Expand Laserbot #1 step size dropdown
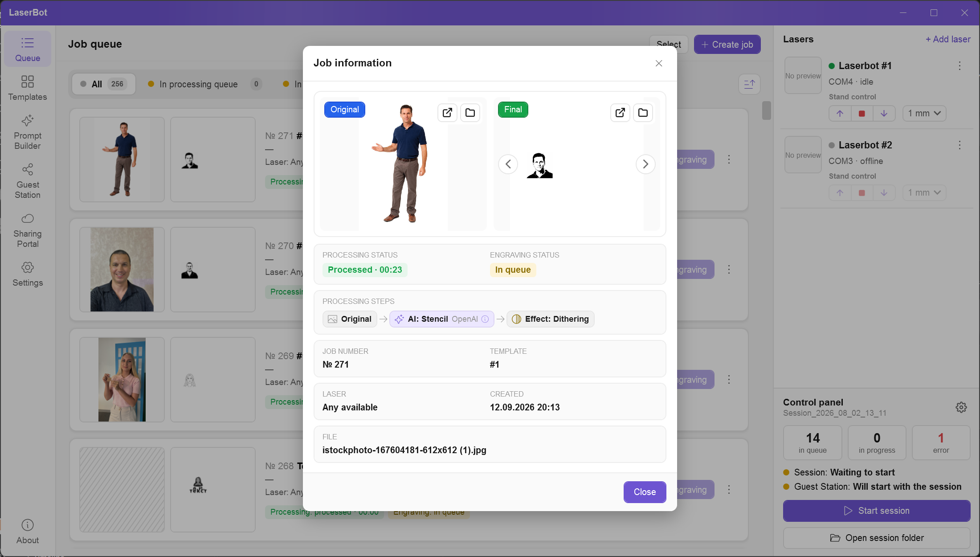Screen dimensions: 980x557 coord(924,114)
